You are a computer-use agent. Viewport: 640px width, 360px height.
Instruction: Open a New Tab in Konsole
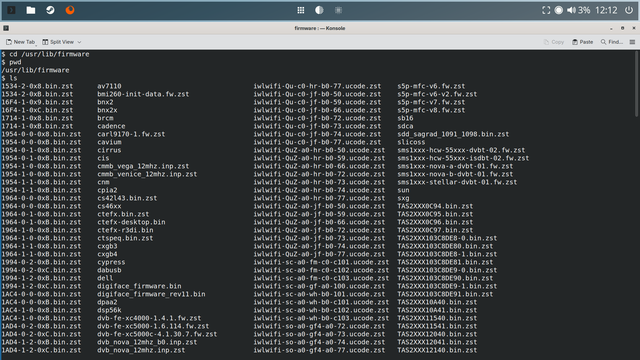(20, 42)
